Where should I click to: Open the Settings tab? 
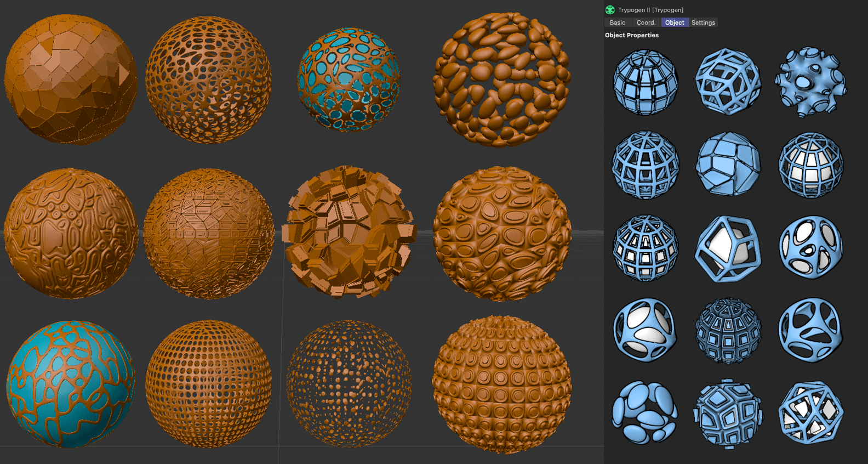point(703,22)
